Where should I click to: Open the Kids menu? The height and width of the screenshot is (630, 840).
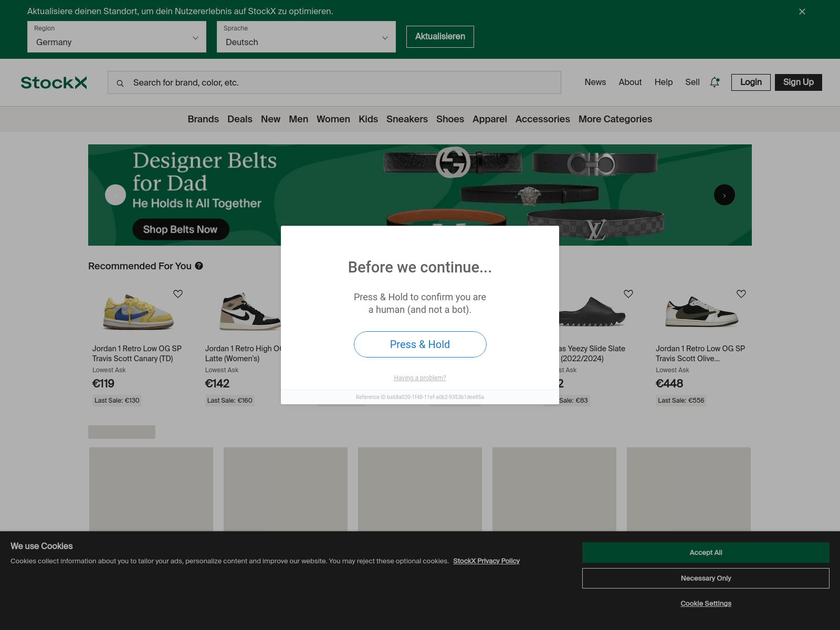(x=368, y=119)
